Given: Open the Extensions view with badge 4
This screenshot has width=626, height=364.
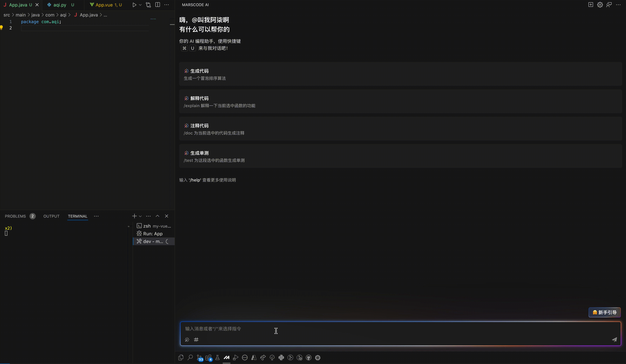Looking at the screenshot, I should [x=208, y=358].
